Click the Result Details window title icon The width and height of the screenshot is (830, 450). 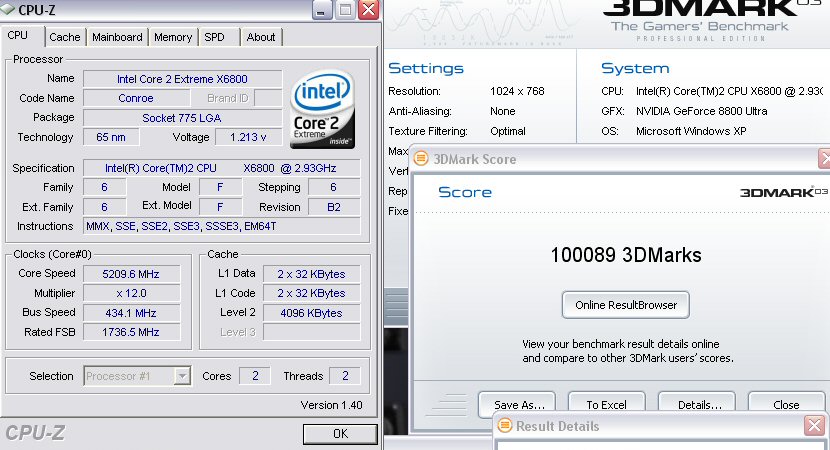[x=505, y=425]
